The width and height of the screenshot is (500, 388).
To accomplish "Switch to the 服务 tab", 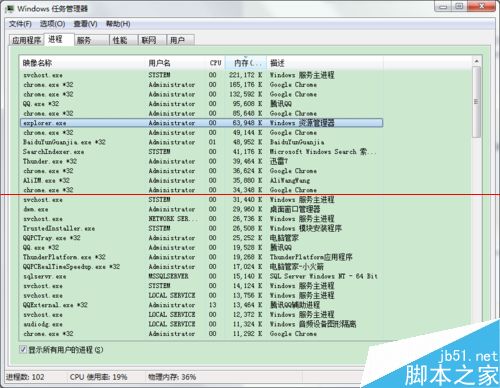I will 92,40.
